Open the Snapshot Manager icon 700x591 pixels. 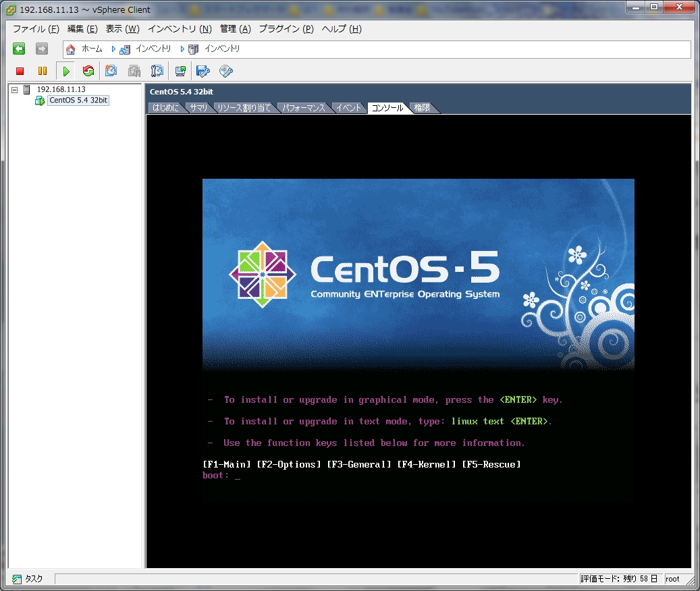click(x=157, y=71)
